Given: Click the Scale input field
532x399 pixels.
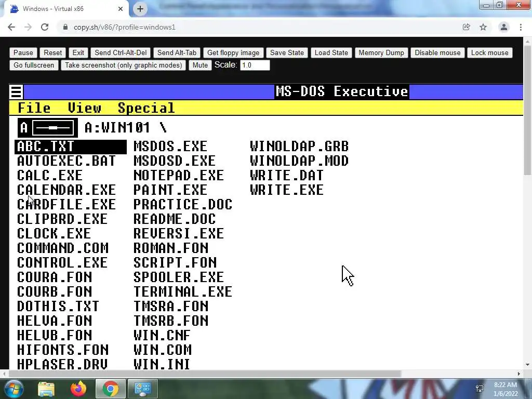Looking at the screenshot, I should tap(255, 65).
